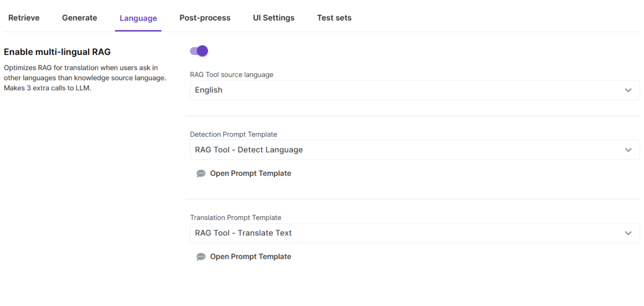Expand the Translation Prompt Template selector
644x306 pixels.
414,233
